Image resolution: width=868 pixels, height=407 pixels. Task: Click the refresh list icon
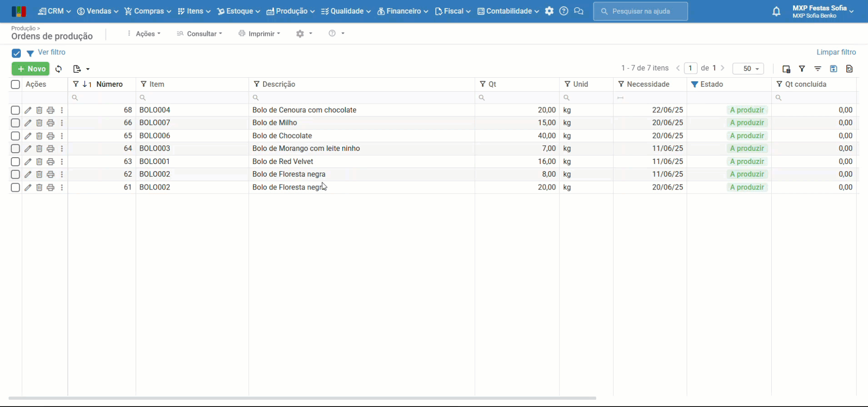[x=59, y=69]
